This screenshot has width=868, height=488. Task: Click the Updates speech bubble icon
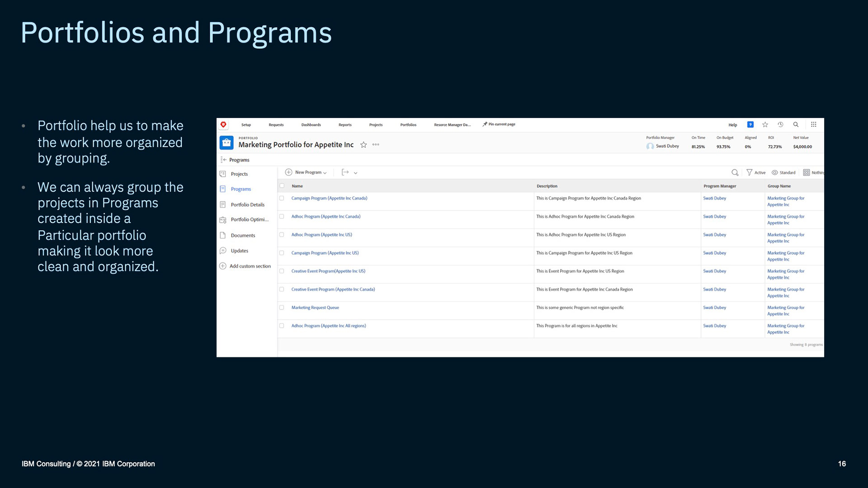[x=222, y=251]
